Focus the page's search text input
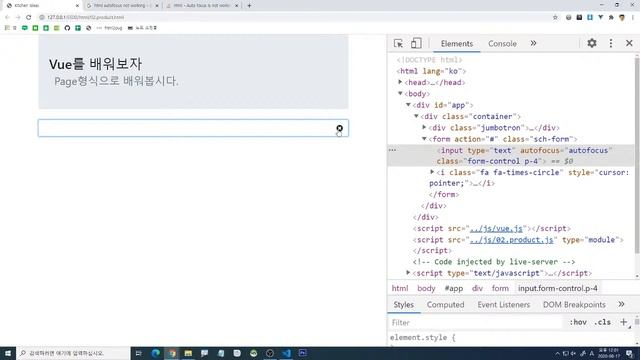The width and height of the screenshot is (640, 360). (x=193, y=128)
